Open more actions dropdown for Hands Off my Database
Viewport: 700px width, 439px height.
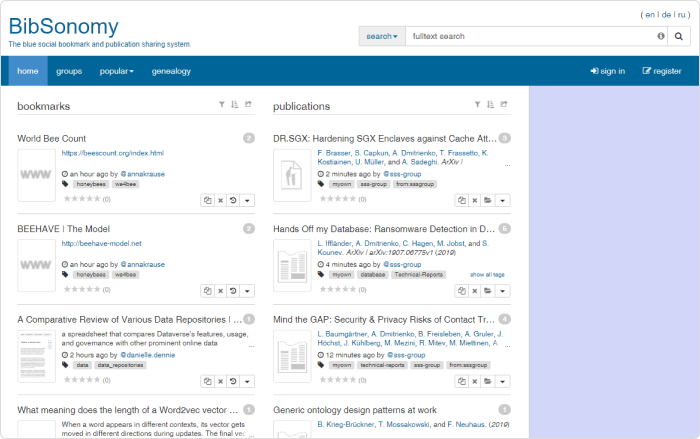(503, 291)
